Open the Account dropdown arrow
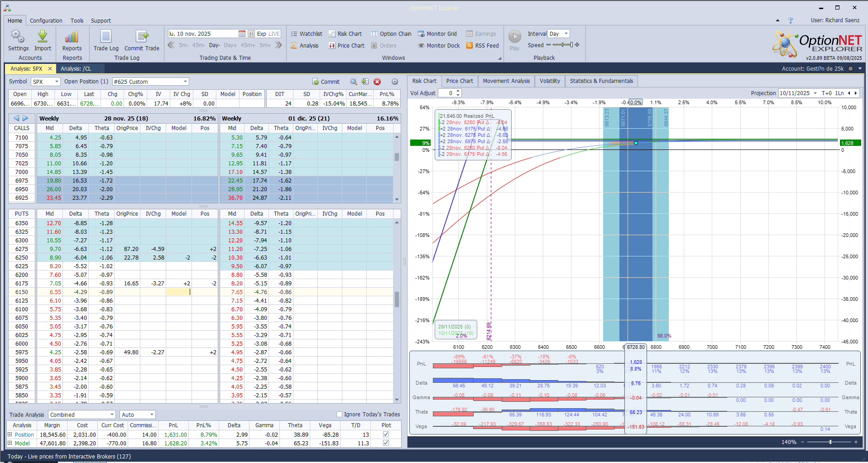868x463 pixels. tap(860, 69)
